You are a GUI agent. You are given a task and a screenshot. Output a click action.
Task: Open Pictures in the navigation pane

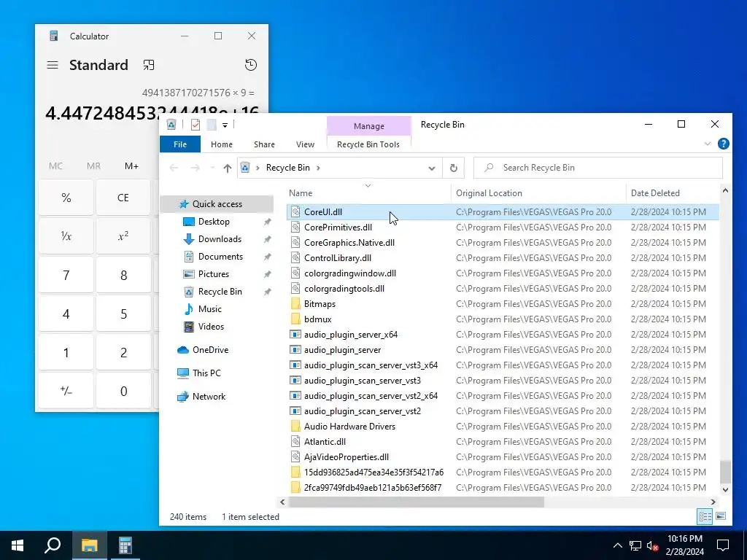(214, 274)
